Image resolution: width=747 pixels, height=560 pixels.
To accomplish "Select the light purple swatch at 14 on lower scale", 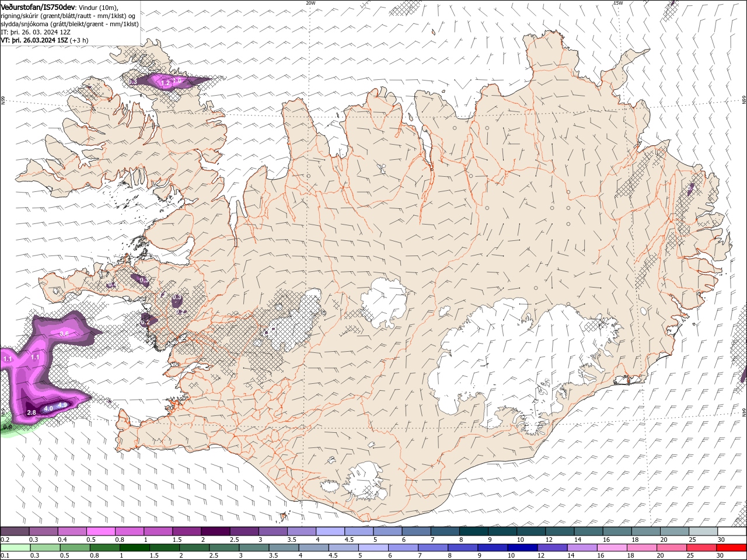I will (582, 548).
